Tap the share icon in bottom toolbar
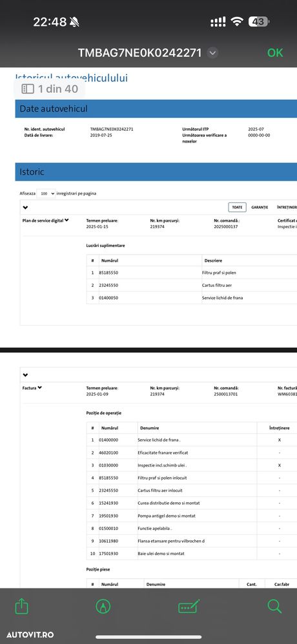 point(21,606)
